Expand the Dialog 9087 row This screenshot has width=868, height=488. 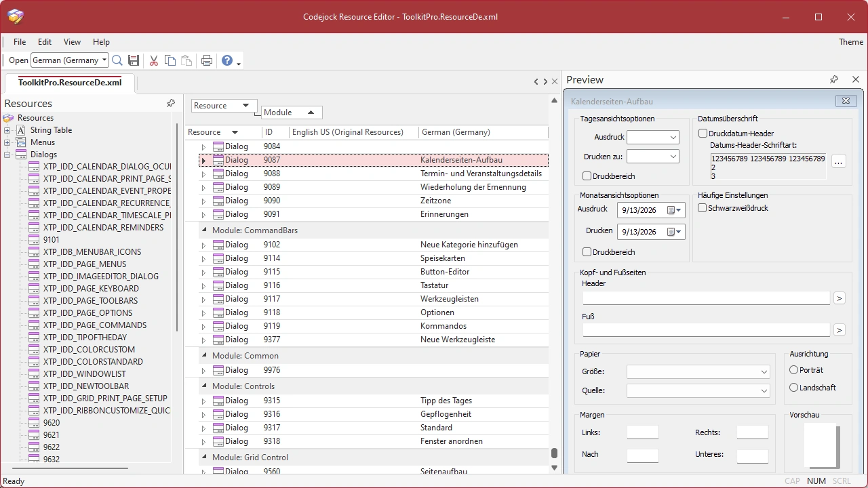[203, 161]
